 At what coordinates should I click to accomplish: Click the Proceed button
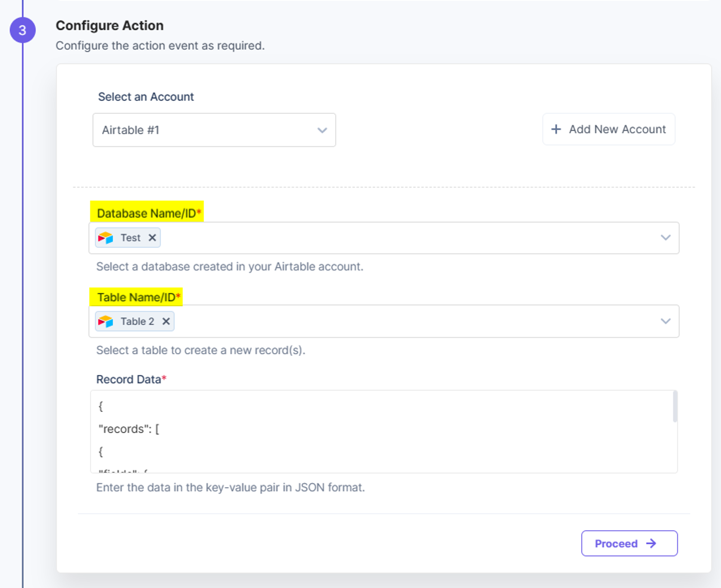pyautogui.click(x=629, y=543)
